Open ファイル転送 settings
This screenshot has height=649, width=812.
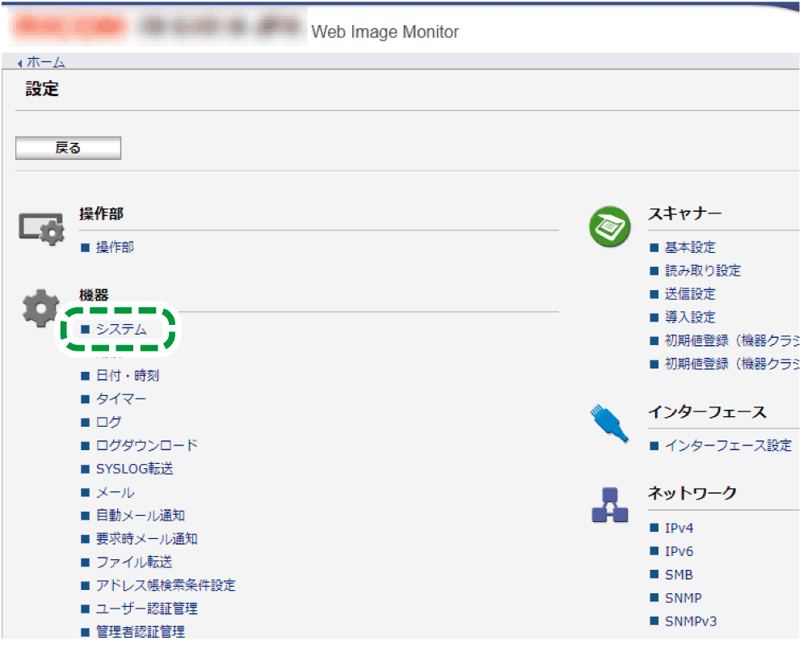point(134,562)
